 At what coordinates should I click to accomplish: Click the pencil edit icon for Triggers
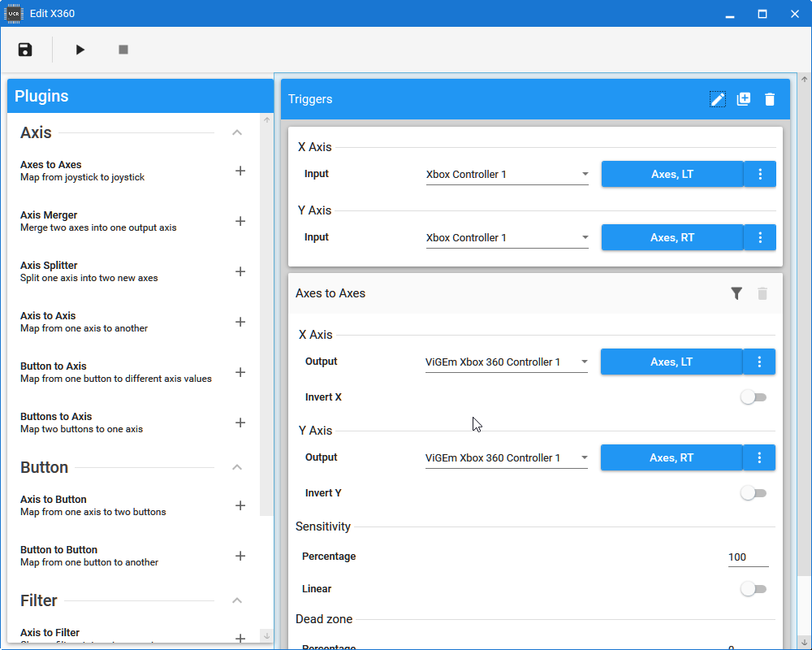717,99
